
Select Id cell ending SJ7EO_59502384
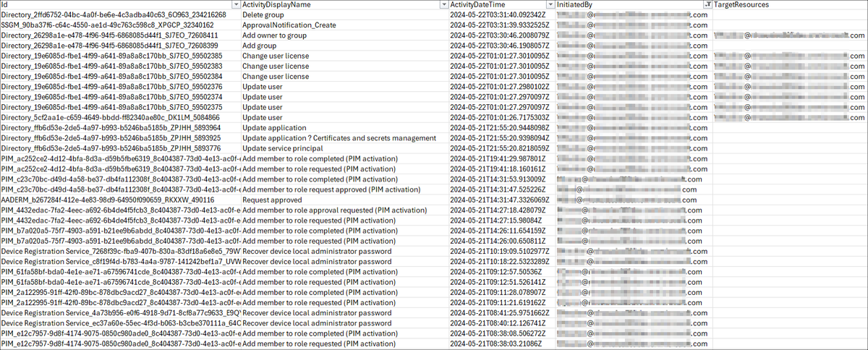(x=120, y=75)
